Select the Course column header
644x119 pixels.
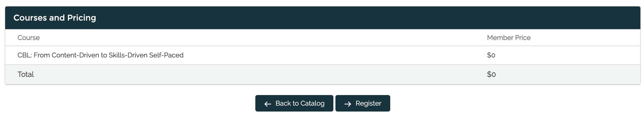pyautogui.click(x=28, y=38)
